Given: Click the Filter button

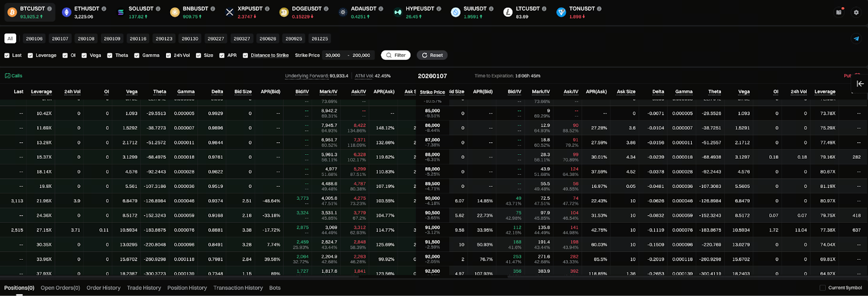Looking at the screenshot, I should [395, 55].
